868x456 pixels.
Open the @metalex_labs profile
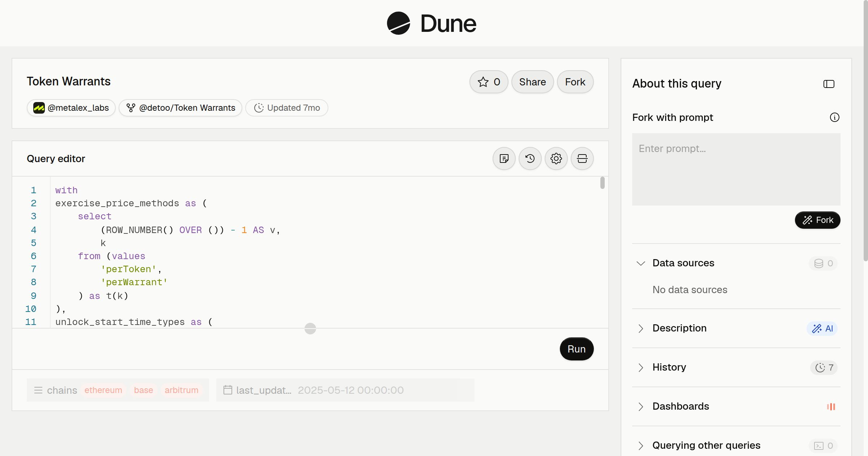(71, 108)
